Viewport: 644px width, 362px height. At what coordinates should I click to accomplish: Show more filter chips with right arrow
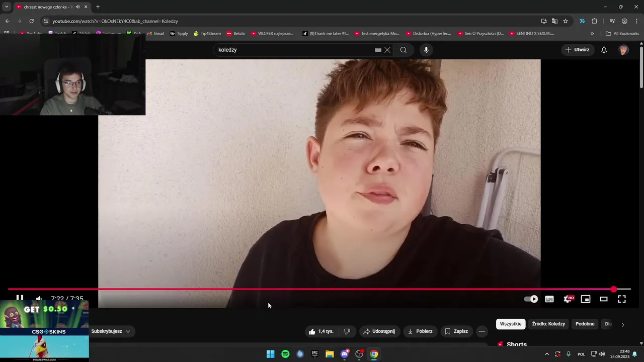pyautogui.click(x=623, y=324)
